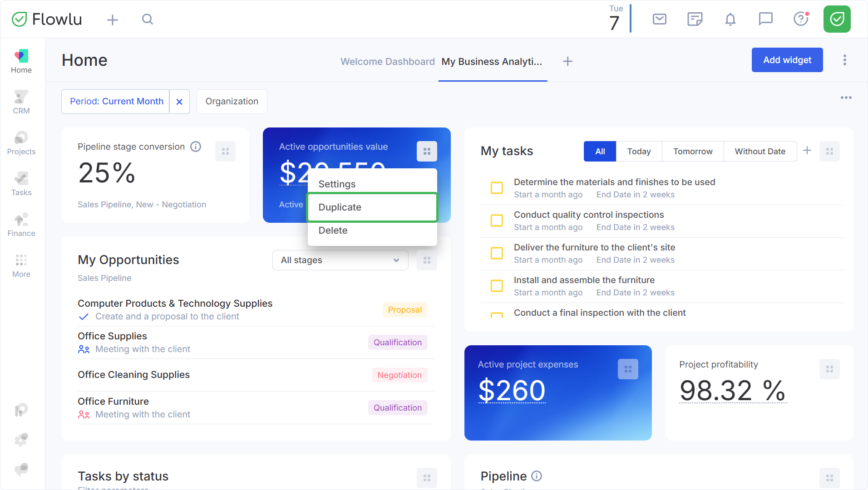
Task: Open the help question mark icon
Action: tap(801, 19)
